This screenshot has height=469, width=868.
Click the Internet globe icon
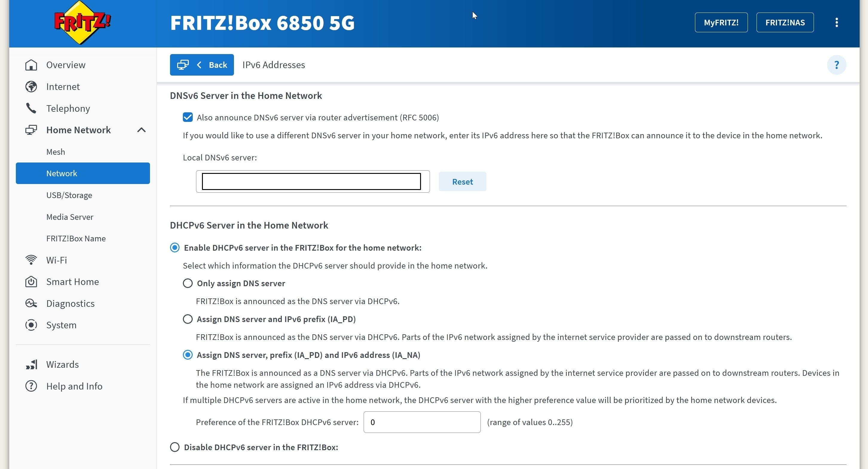pyautogui.click(x=31, y=87)
